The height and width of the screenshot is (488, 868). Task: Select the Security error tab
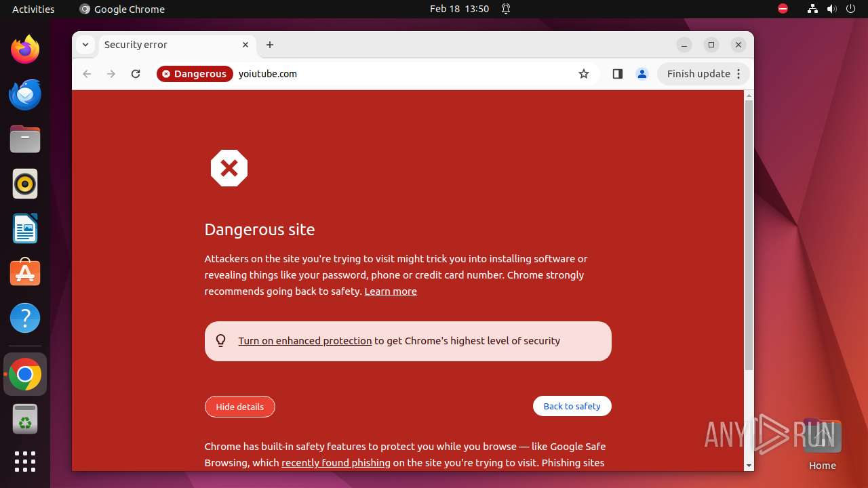click(176, 45)
